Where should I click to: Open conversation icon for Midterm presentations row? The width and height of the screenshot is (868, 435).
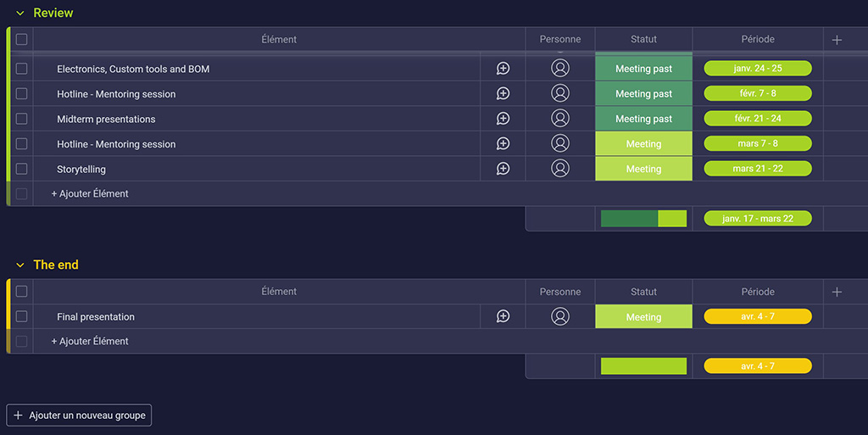point(503,119)
